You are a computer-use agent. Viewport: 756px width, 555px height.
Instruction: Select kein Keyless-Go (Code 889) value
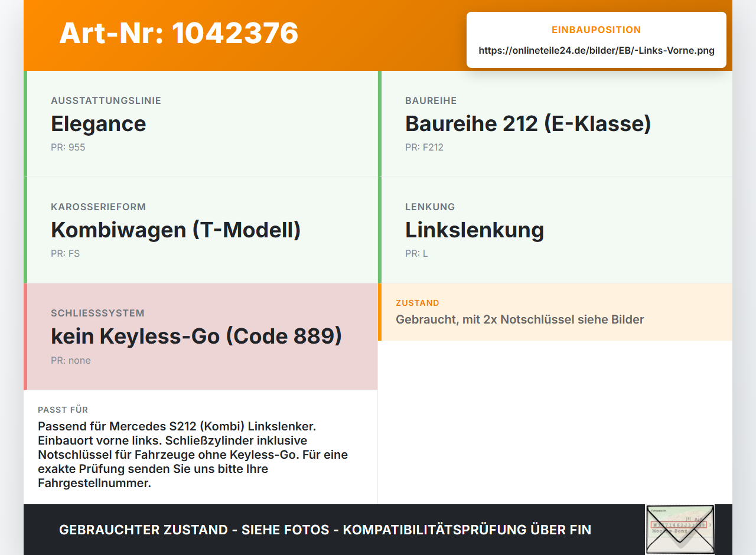pos(197,336)
